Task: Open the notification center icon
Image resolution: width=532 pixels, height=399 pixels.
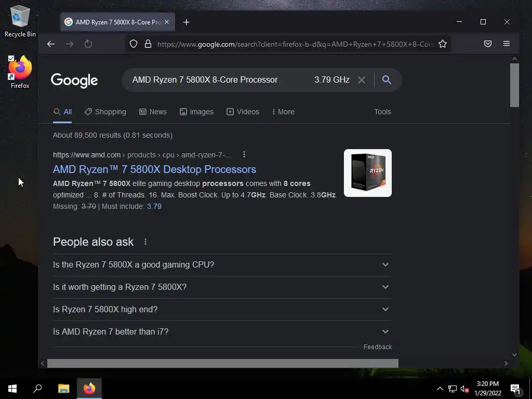Action: coord(515,389)
